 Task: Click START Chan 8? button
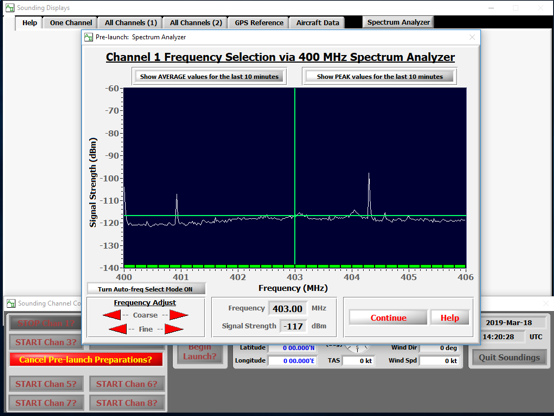click(x=127, y=403)
